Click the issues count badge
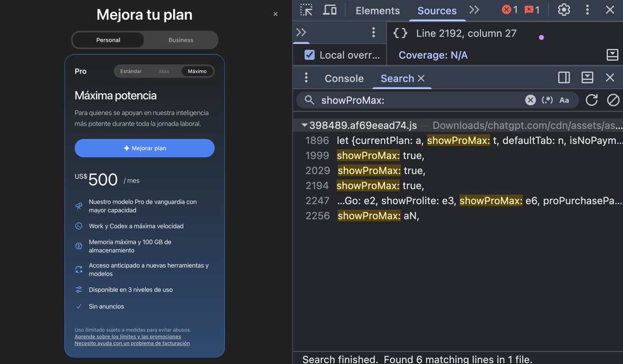The height and width of the screenshot is (364, 623). point(532,10)
